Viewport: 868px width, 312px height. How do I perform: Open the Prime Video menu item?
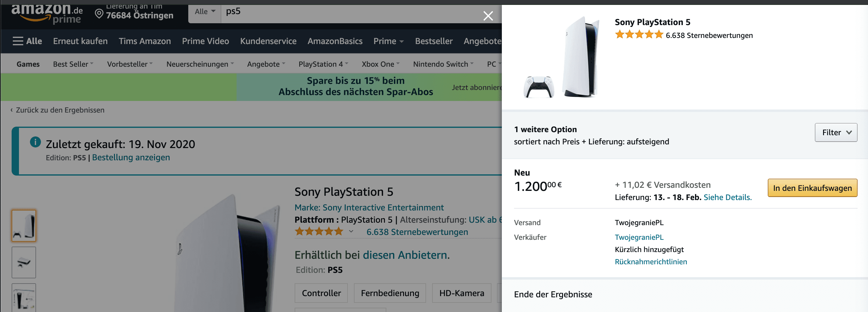coord(205,41)
